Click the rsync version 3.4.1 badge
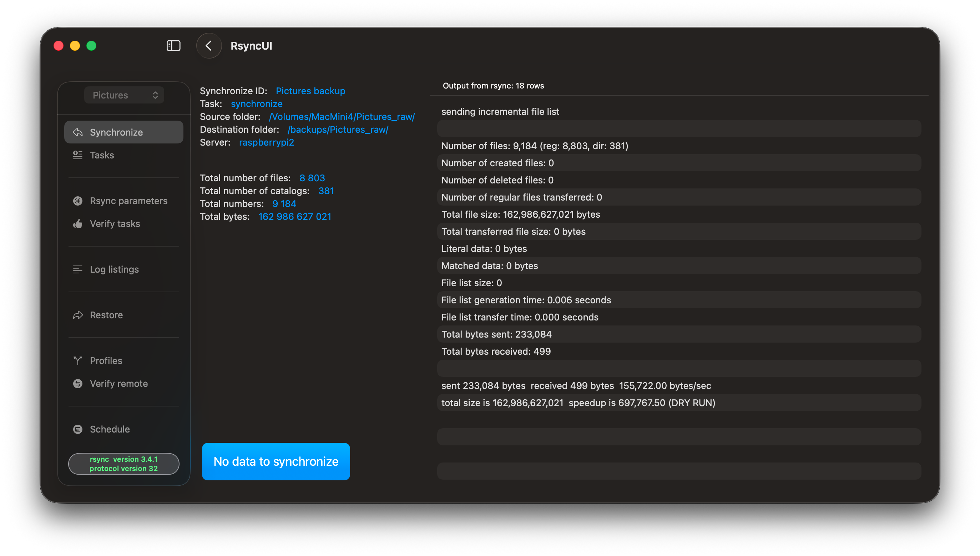Viewport: 980px width, 556px height. pyautogui.click(x=124, y=464)
